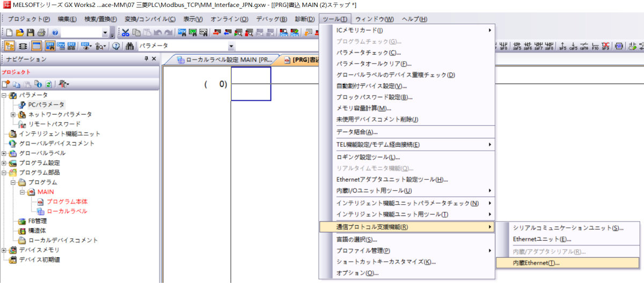The width and height of the screenshot is (644, 283).
Task: Select プログラム本体 under MAIN
Action: point(67,202)
